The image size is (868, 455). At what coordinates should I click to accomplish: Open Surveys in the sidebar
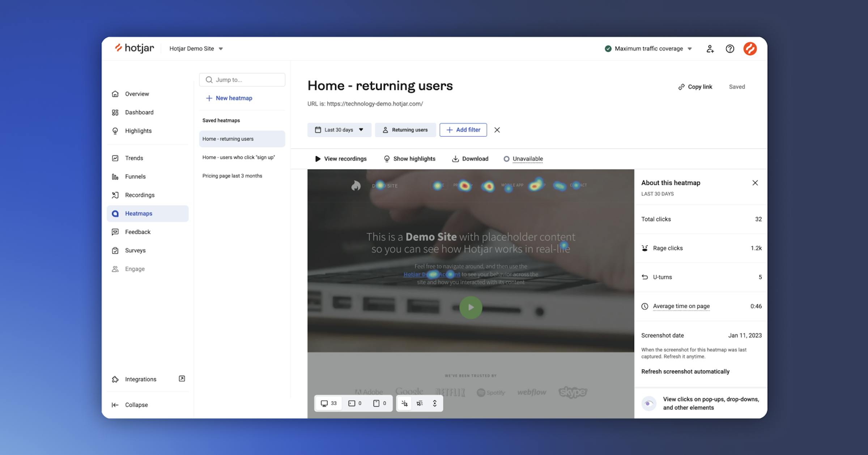click(148, 250)
